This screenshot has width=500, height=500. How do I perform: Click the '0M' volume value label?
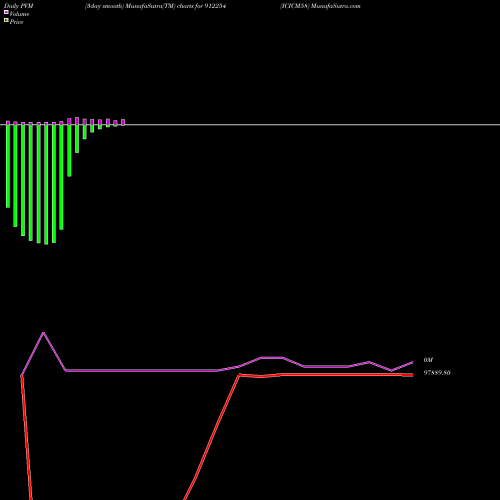tap(428, 360)
